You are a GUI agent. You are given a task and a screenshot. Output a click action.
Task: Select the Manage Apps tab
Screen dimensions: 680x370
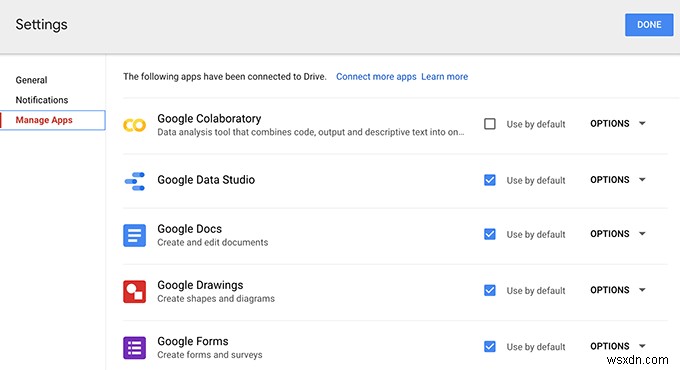click(52, 120)
